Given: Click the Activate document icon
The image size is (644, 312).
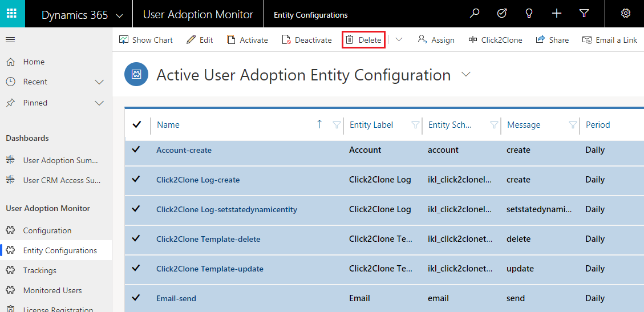Looking at the screenshot, I should [231, 40].
